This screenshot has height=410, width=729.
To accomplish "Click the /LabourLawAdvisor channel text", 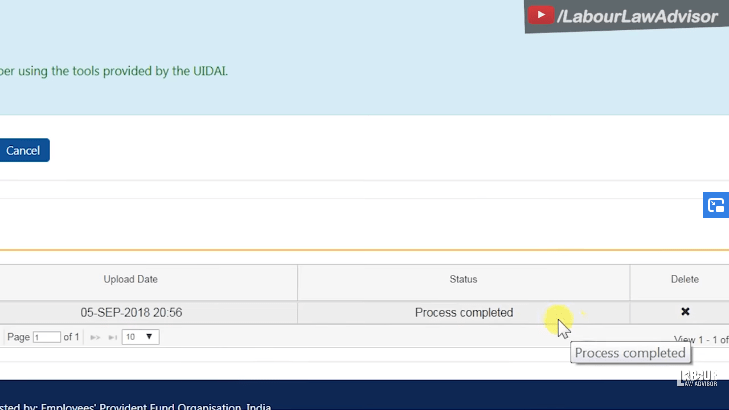I will (637, 17).
